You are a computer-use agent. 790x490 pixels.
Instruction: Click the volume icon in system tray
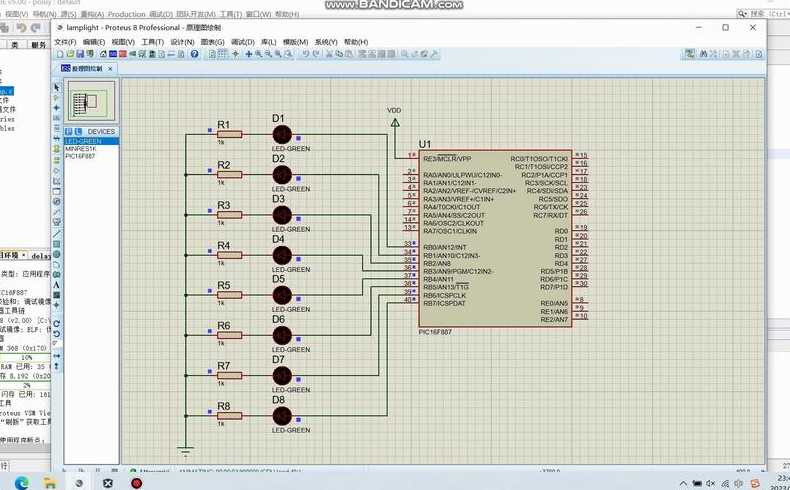711,483
